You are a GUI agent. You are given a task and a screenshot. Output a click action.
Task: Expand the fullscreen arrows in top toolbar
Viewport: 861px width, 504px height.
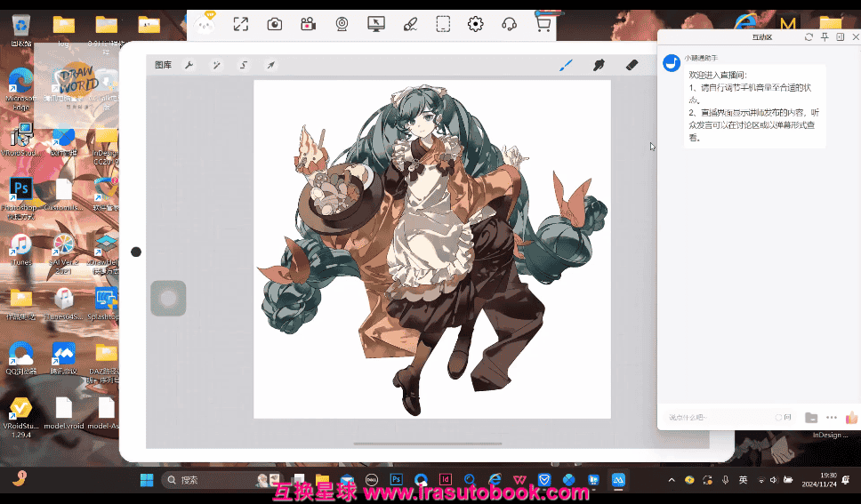(240, 24)
